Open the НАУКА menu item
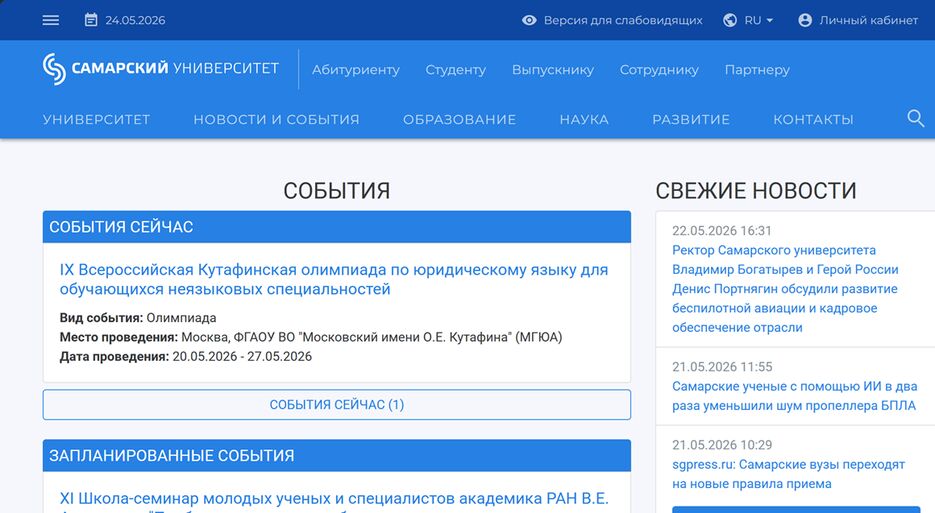Viewport: 935px width, 513px height. click(x=584, y=119)
